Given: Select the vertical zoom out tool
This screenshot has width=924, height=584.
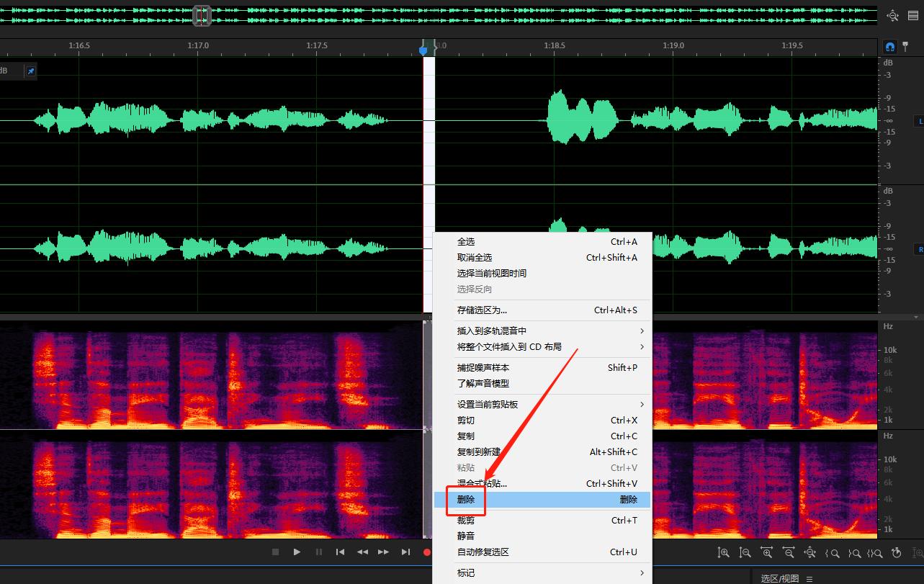Looking at the screenshot, I should coord(745,552).
